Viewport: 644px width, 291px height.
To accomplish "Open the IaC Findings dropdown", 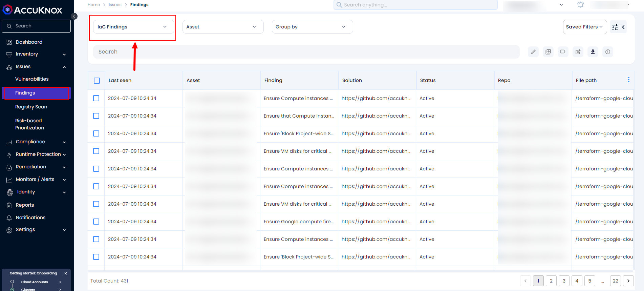I will 134,27.
